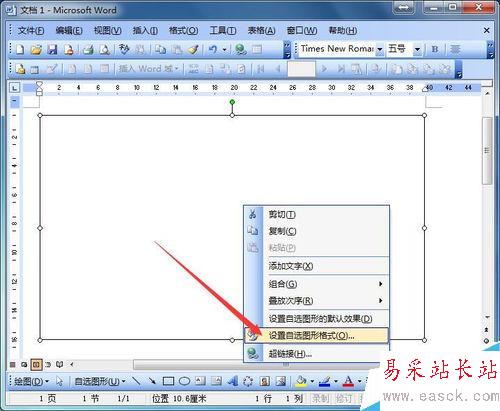
Task: Click the Select Objects pointer icon
Action: [59, 381]
